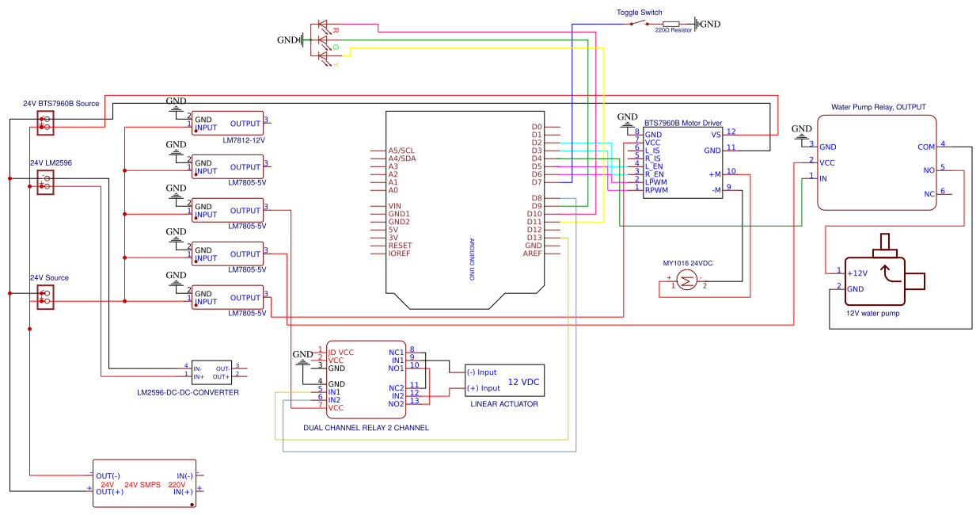This screenshot has height=515, width=980.
Task: Click the "JD VCC" pin label
Action: [341, 352]
